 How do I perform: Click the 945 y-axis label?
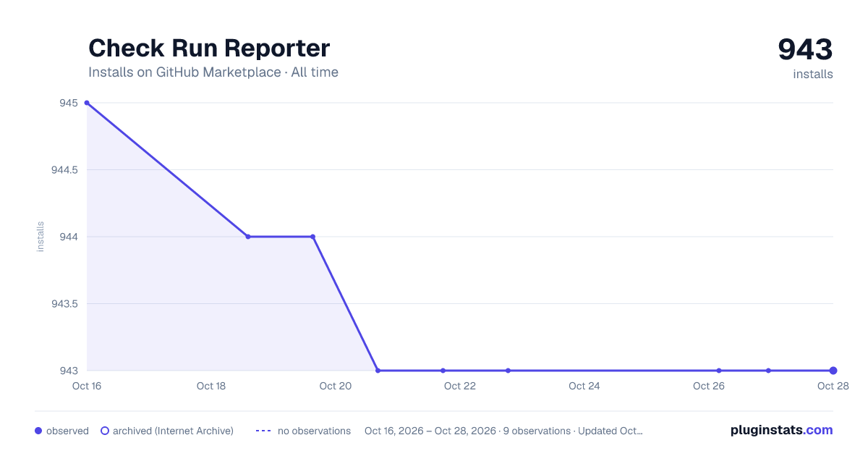pyautogui.click(x=69, y=103)
